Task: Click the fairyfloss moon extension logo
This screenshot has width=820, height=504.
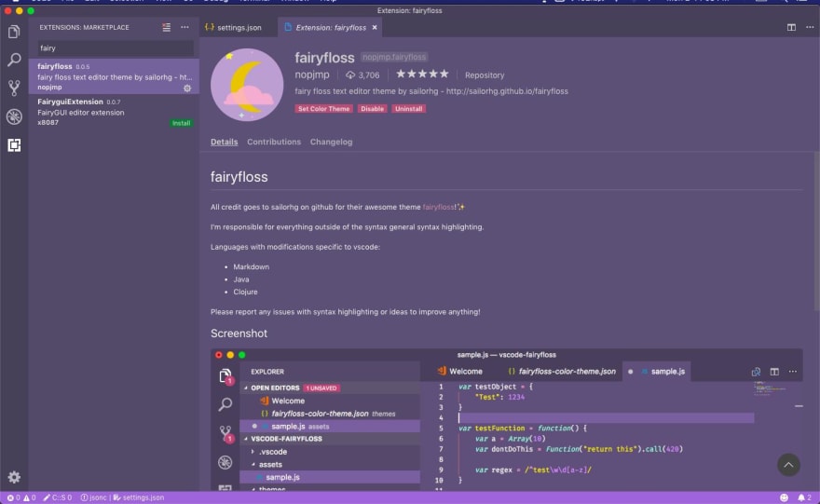Action: (247, 85)
